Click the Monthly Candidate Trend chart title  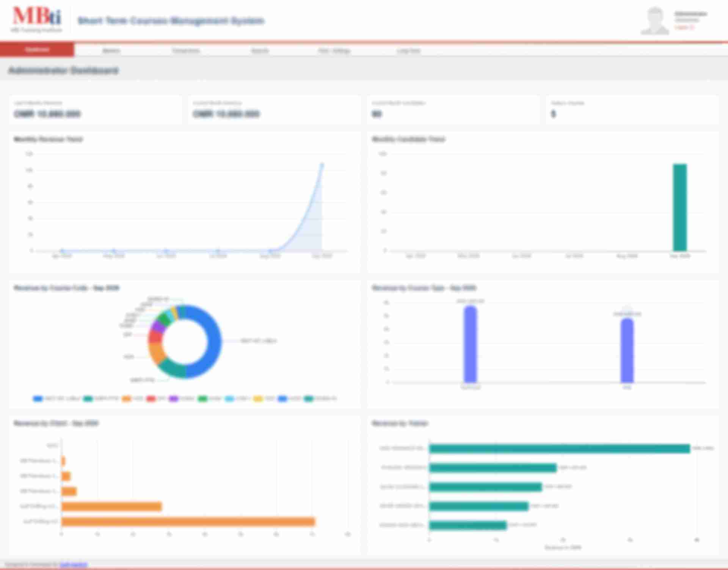click(408, 139)
